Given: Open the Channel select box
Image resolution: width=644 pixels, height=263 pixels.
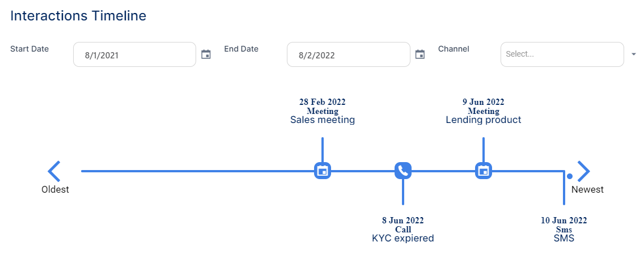Looking at the screenshot, I should 562,54.
